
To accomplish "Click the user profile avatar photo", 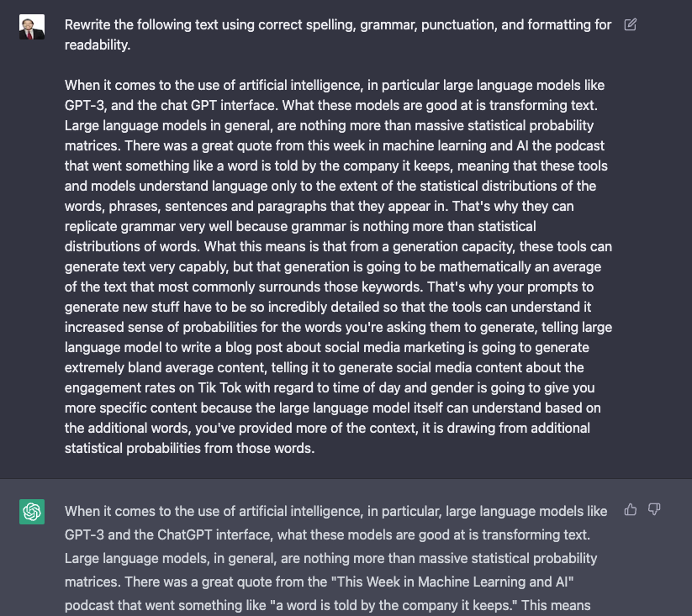I will coord(32,27).
